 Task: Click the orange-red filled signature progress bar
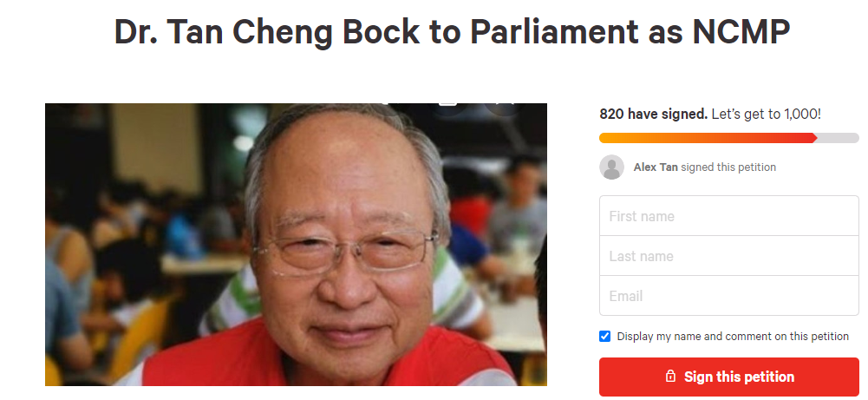707,138
